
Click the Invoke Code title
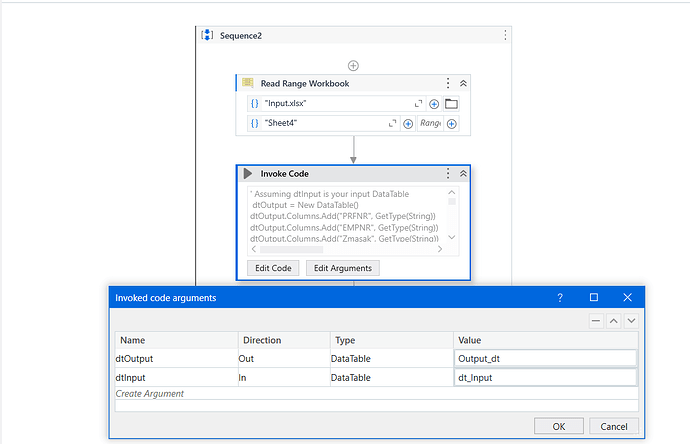coord(285,174)
